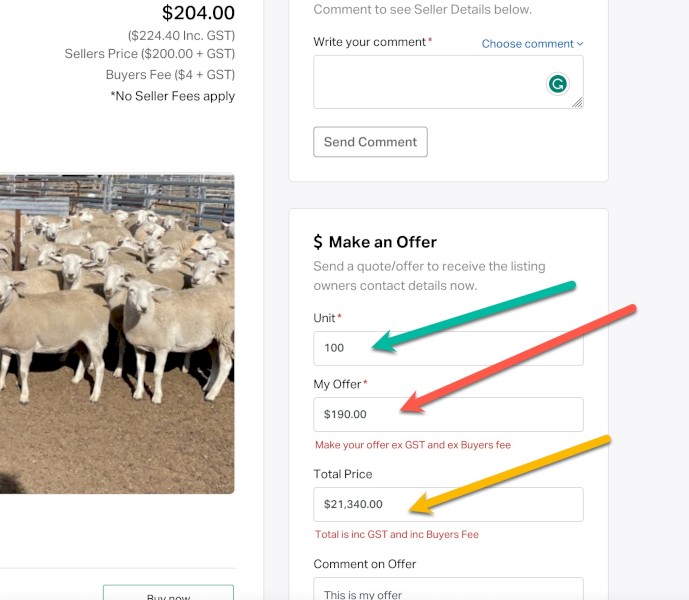Viewport: 689px width, 600px height.
Task: Send the comment with Send Comment button
Action: pyautogui.click(x=370, y=142)
